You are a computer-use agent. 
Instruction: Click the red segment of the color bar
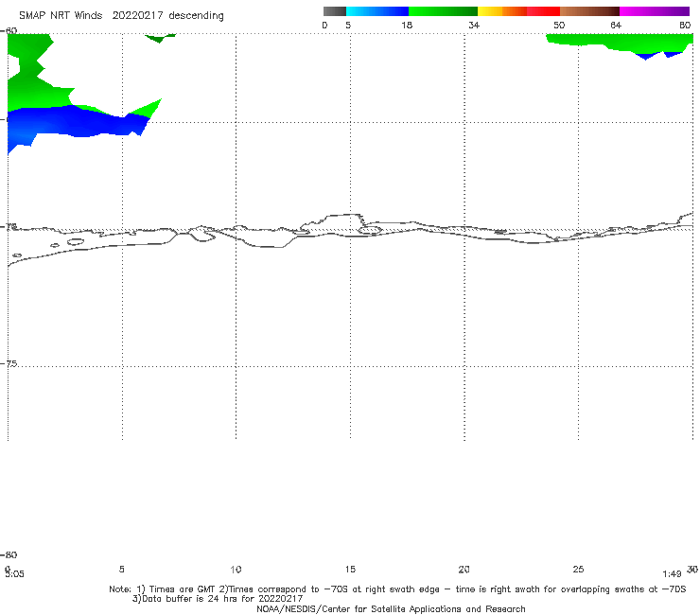[x=543, y=11]
